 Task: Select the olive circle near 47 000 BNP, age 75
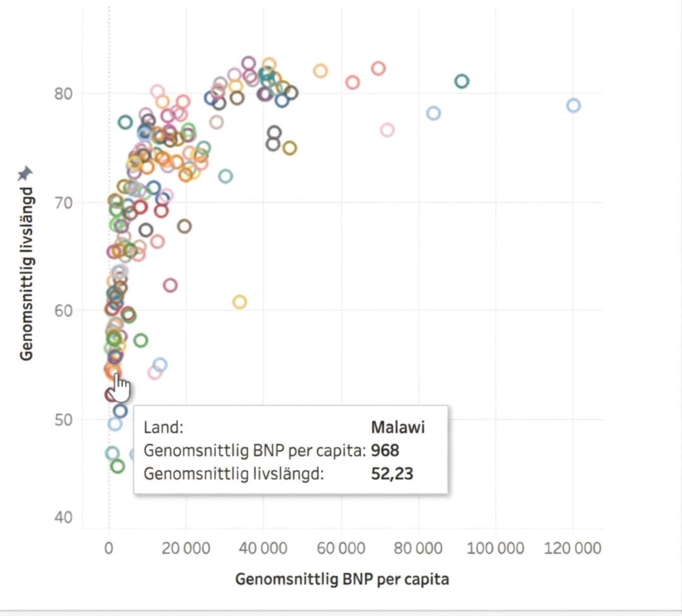(290, 148)
